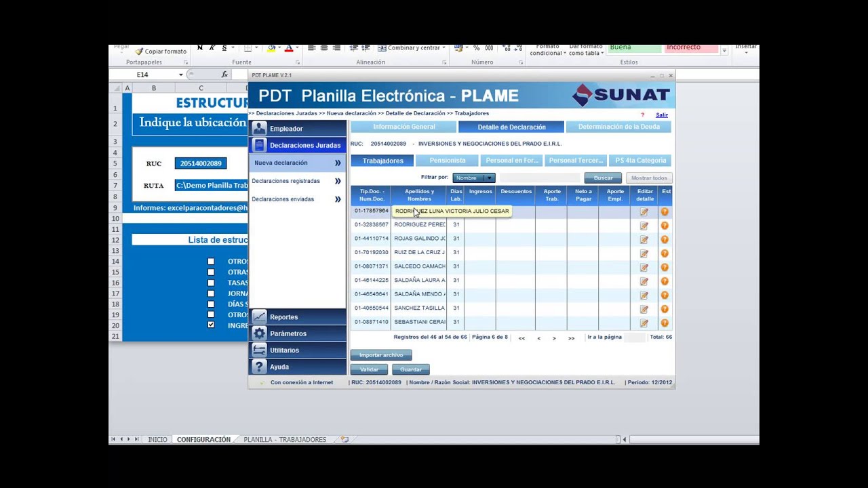Open Excel Name Box dropdown arrow
The width and height of the screenshot is (868, 488).
tap(181, 75)
